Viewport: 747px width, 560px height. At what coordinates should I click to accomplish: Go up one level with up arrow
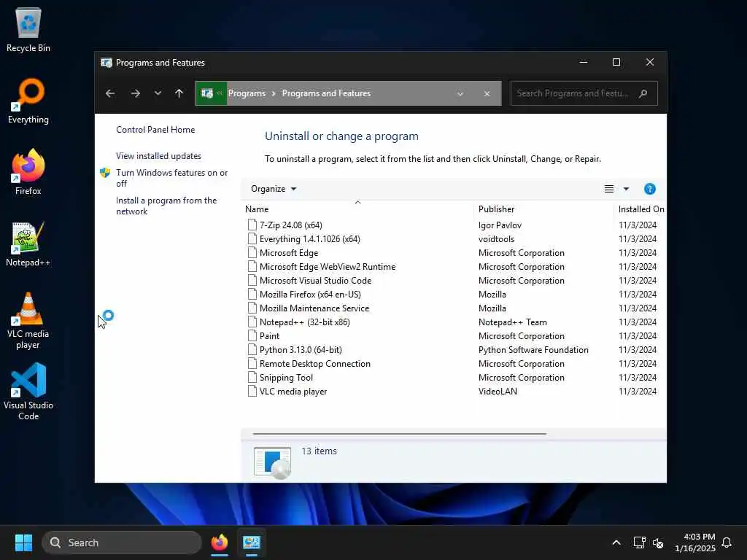[x=179, y=93]
